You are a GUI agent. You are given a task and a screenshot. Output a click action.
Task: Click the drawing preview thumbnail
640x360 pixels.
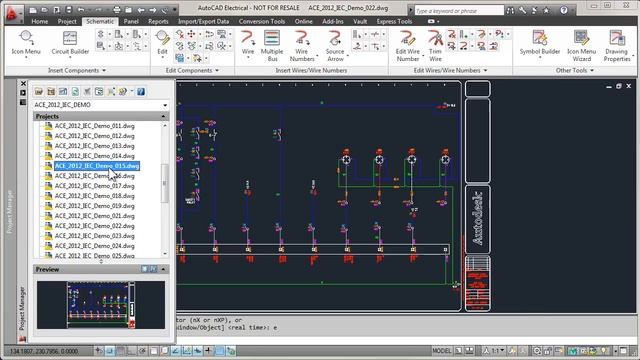pyautogui.click(x=101, y=304)
